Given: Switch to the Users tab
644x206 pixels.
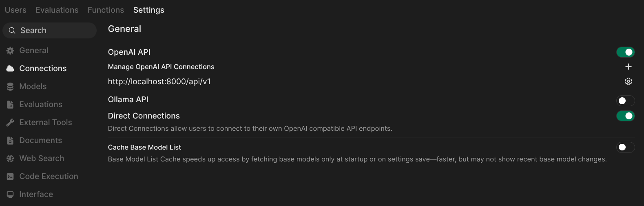Looking at the screenshot, I should (15, 10).
